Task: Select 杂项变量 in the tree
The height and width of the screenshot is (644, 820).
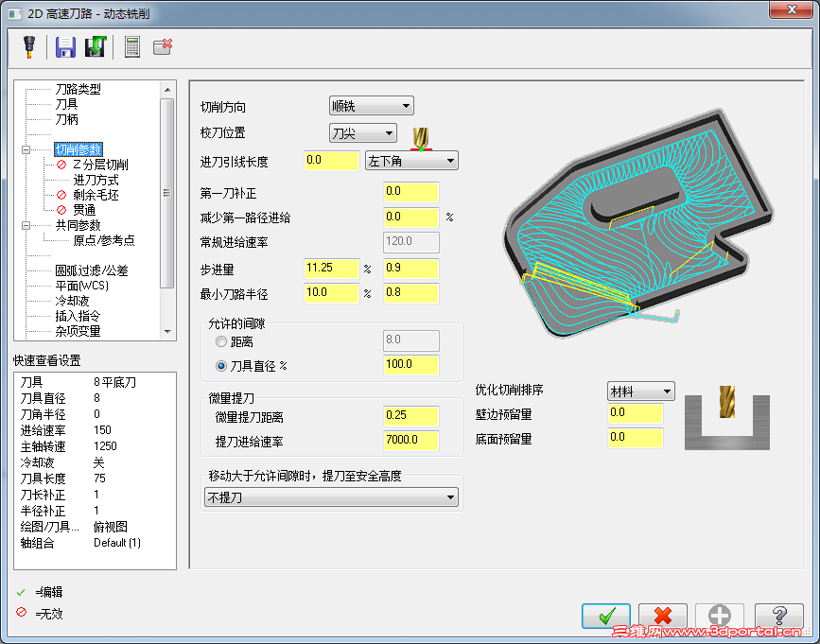Action: (78, 331)
